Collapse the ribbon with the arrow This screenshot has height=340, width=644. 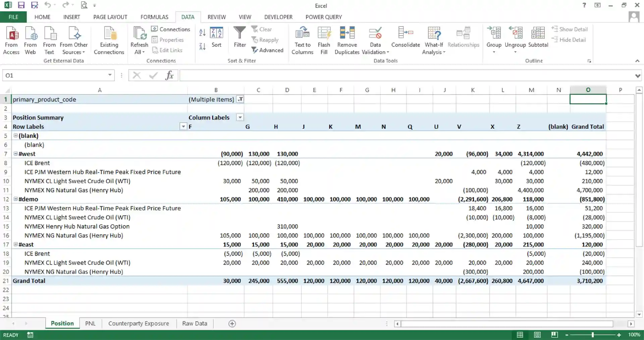tap(637, 61)
